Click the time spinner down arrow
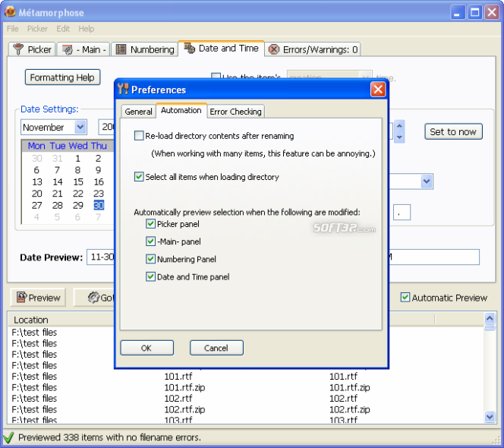The height and width of the screenshot is (448, 504). pos(399,137)
